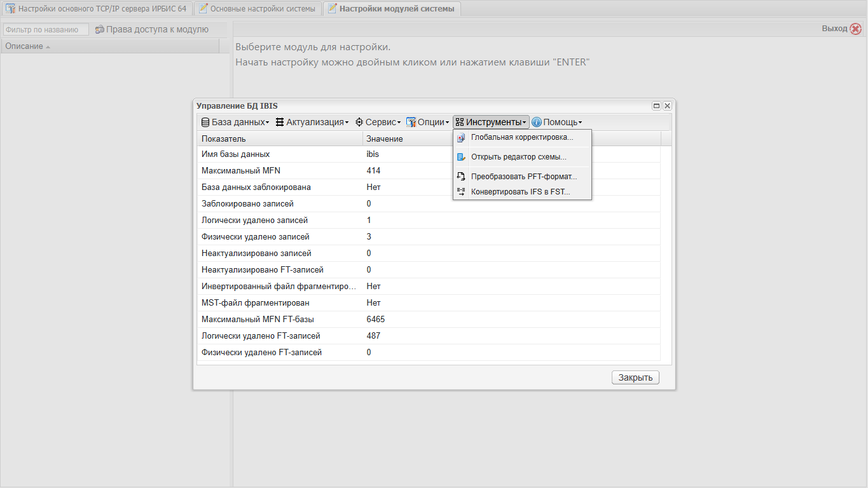Click the PFT format convert icon
This screenshot has width=868, height=488.
461,177
